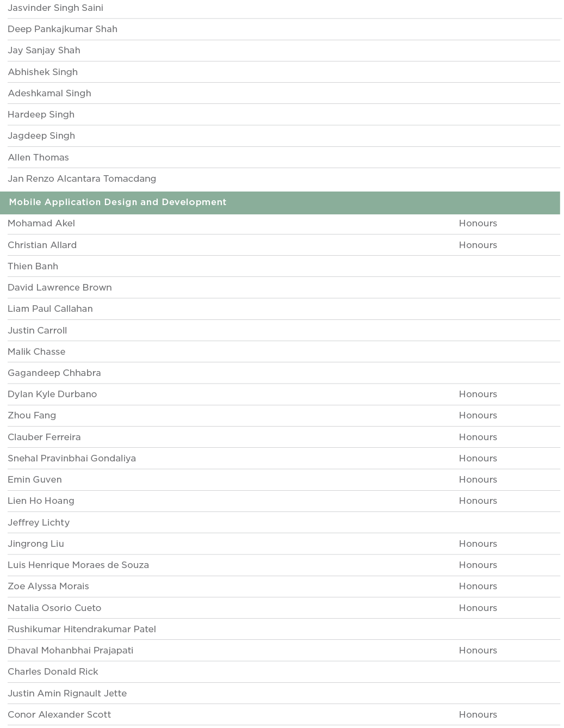Select Mohamad Akel in the list

tap(41, 224)
